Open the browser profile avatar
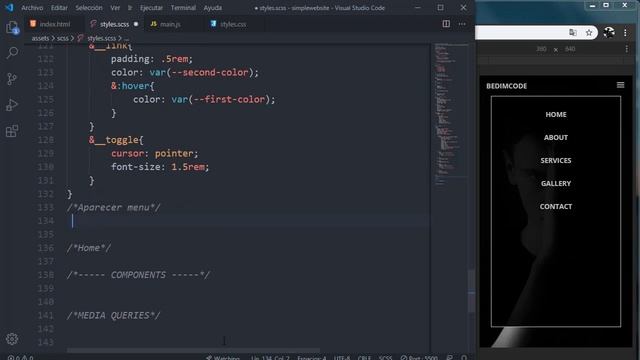 [x=609, y=33]
